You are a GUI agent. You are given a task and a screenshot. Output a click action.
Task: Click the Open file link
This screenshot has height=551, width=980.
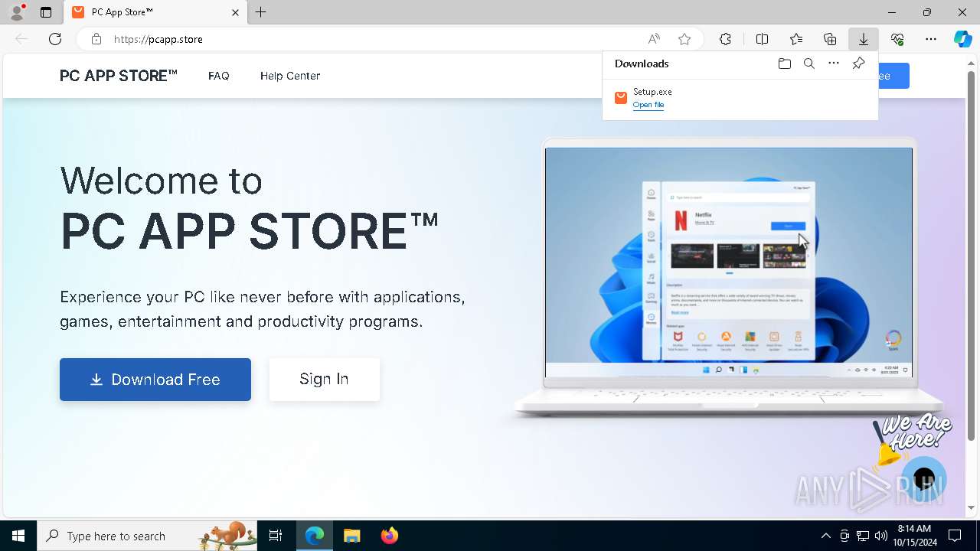(648, 105)
